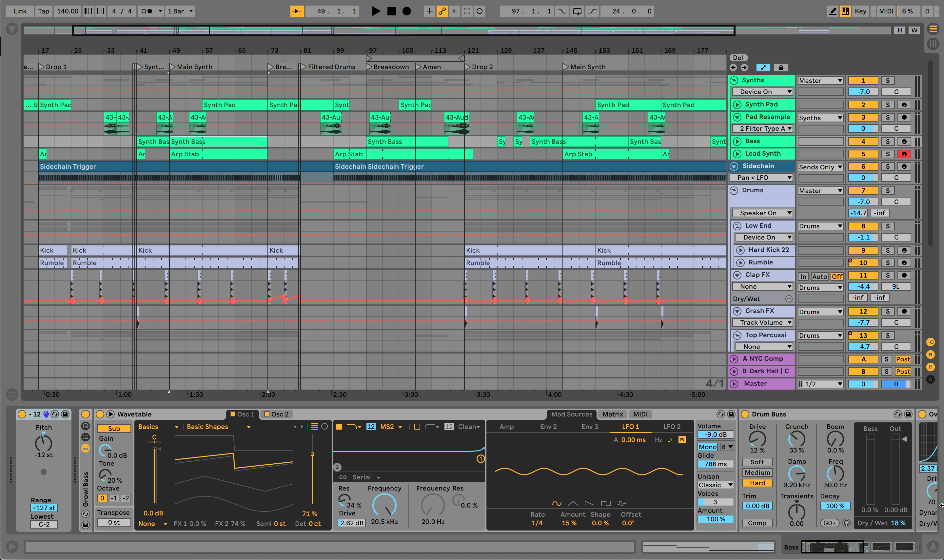Enable the Follow playback arrow
The image size is (944, 560).
tap(297, 11)
